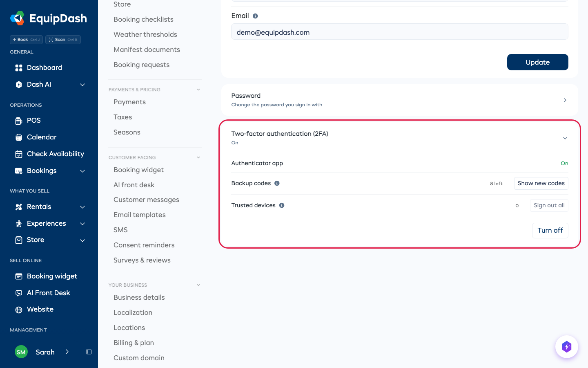Open the lightning assistant floating button
Screen dimensions: 588x368
[x=567, y=347]
